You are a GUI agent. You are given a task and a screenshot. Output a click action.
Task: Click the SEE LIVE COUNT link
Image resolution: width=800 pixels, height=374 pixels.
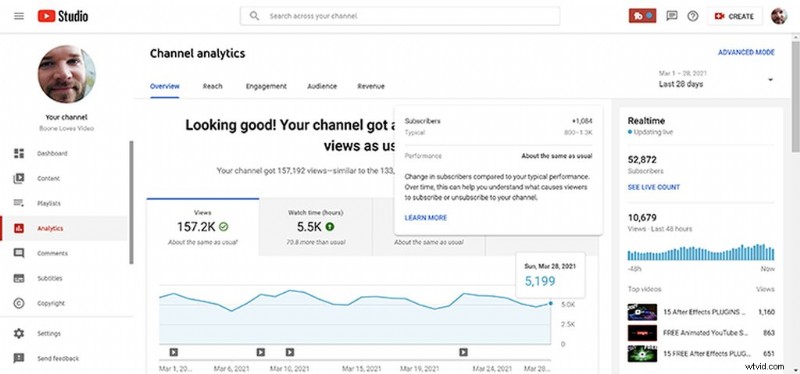pos(654,187)
